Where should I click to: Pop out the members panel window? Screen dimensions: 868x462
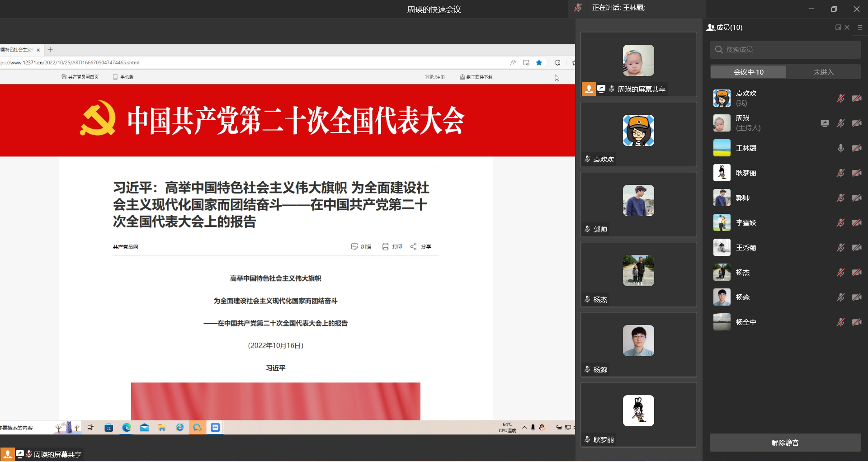(838, 28)
